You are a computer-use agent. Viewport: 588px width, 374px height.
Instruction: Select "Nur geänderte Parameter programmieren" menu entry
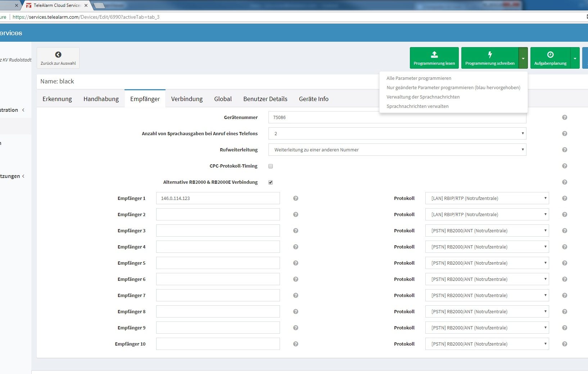click(x=453, y=87)
